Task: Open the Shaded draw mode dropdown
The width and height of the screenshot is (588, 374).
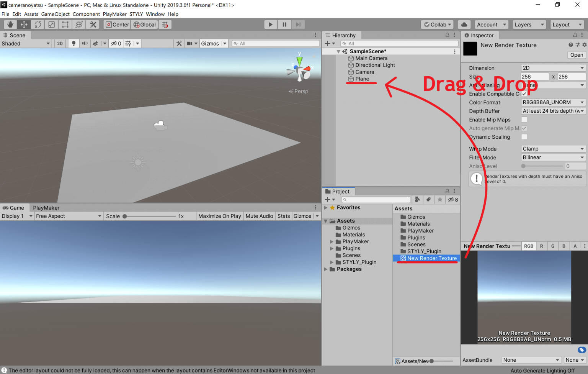Action: tap(25, 43)
